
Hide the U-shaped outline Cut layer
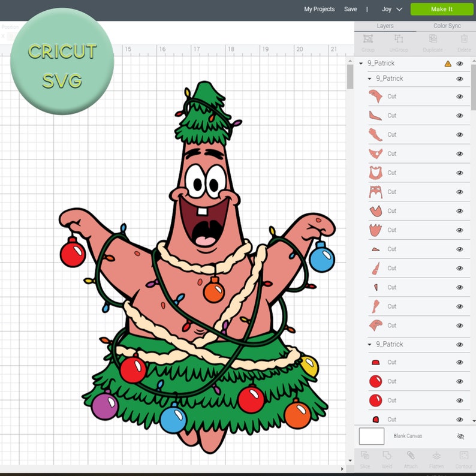click(460, 173)
